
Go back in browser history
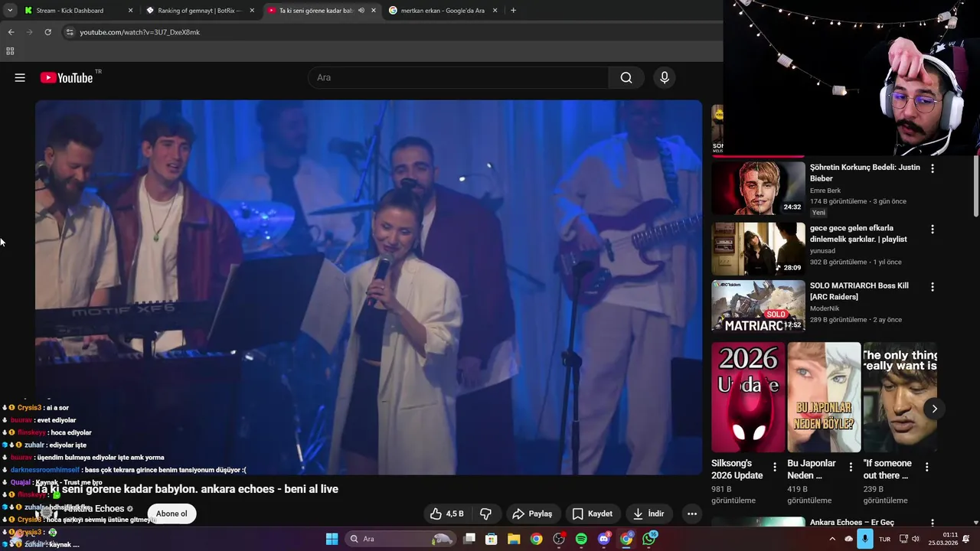tap(11, 32)
